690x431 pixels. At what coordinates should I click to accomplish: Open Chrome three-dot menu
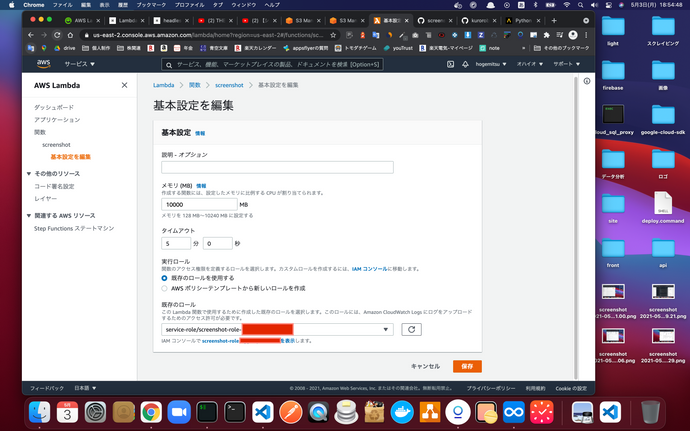(x=586, y=35)
